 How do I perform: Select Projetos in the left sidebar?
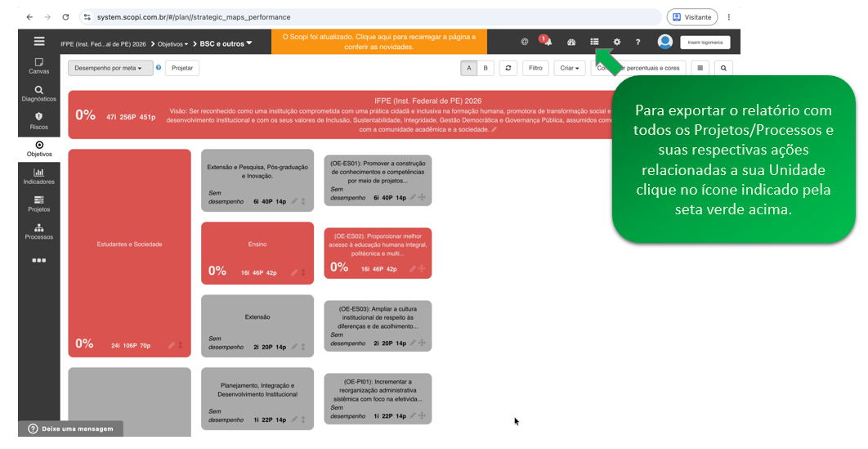[38, 204]
